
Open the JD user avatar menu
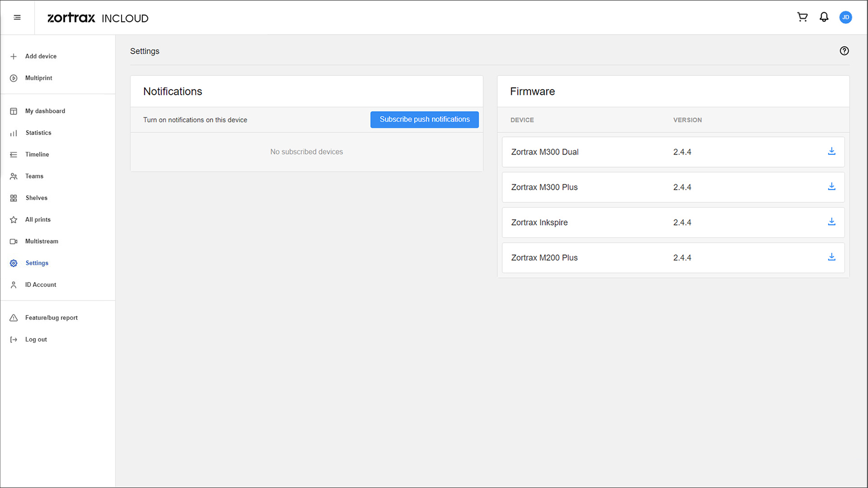tap(845, 17)
